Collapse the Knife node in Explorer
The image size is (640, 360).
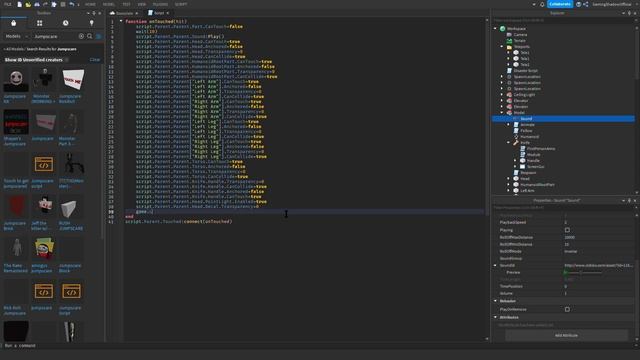509,143
